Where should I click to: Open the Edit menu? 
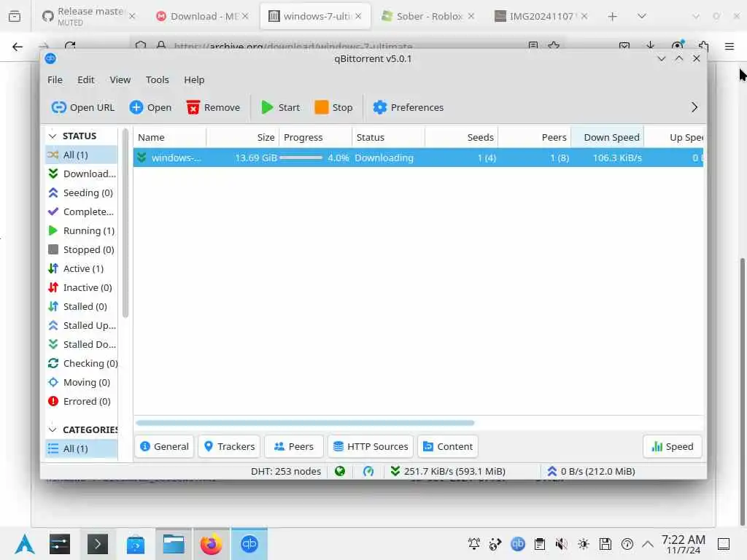point(86,80)
